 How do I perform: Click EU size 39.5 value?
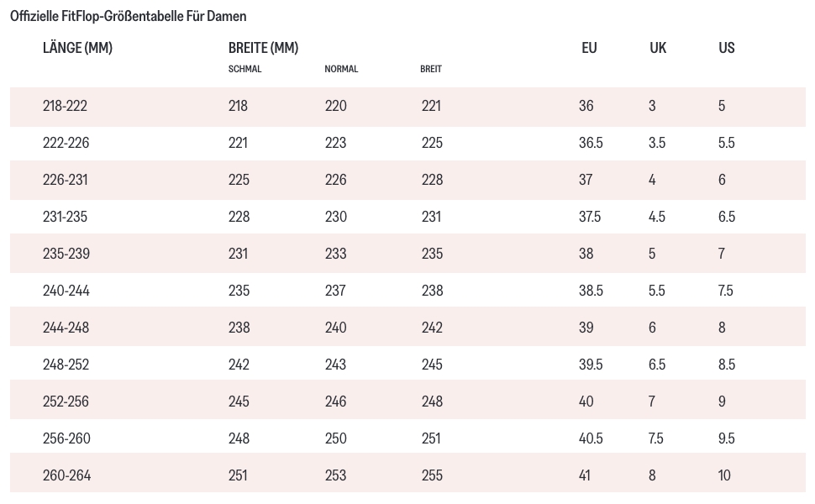point(591,365)
